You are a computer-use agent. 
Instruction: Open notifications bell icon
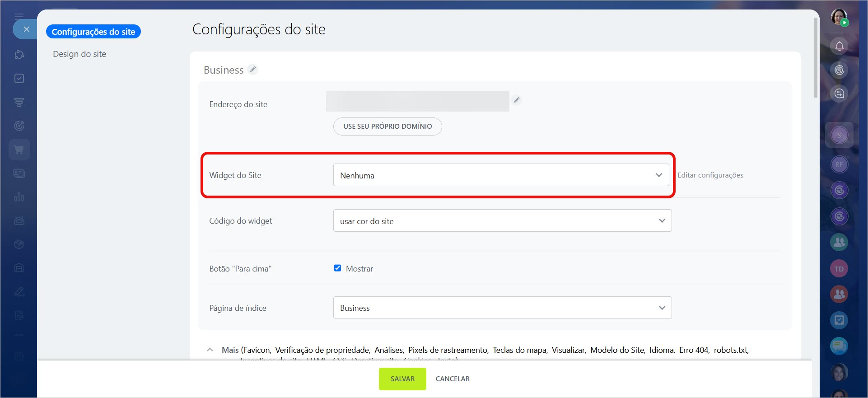(x=839, y=46)
